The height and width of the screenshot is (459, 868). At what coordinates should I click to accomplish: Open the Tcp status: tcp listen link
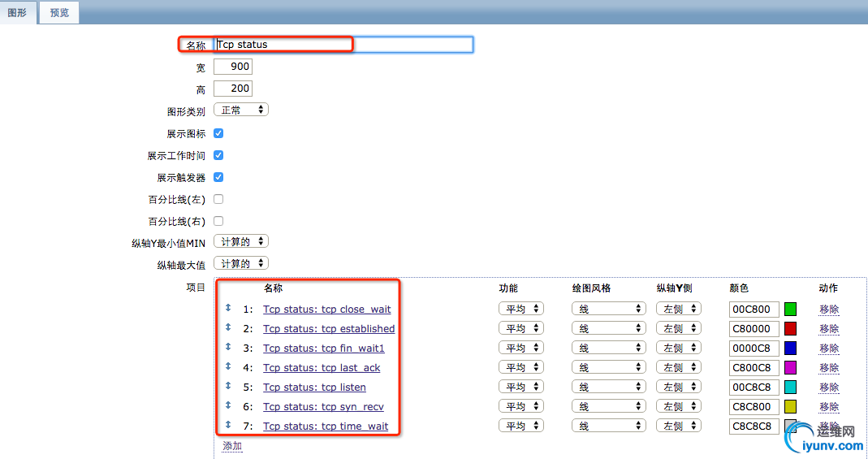click(314, 387)
